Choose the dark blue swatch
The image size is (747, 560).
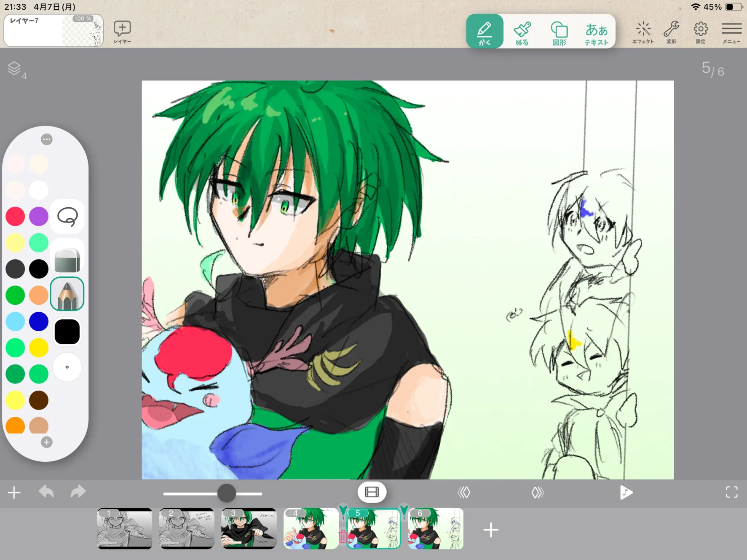(39, 321)
